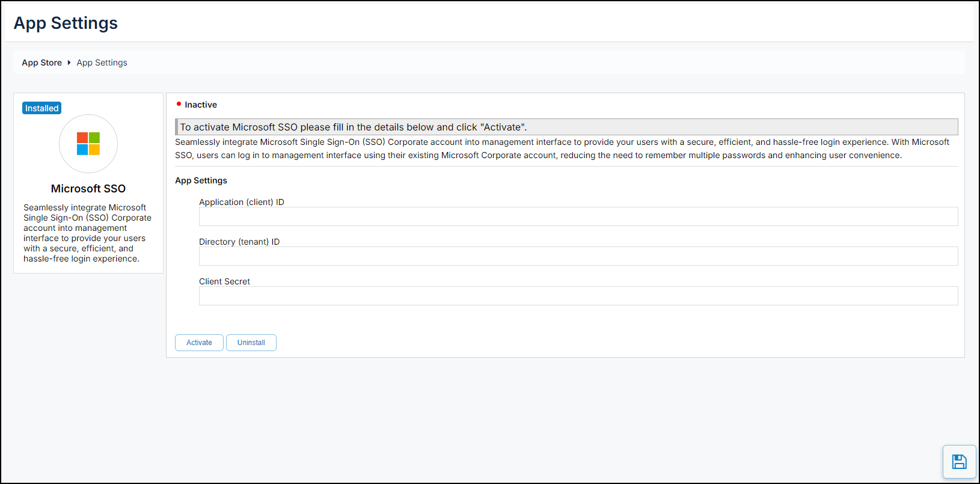Image resolution: width=980 pixels, height=484 pixels.
Task: Click the Microsoft SSO card title
Action: tap(88, 189)
